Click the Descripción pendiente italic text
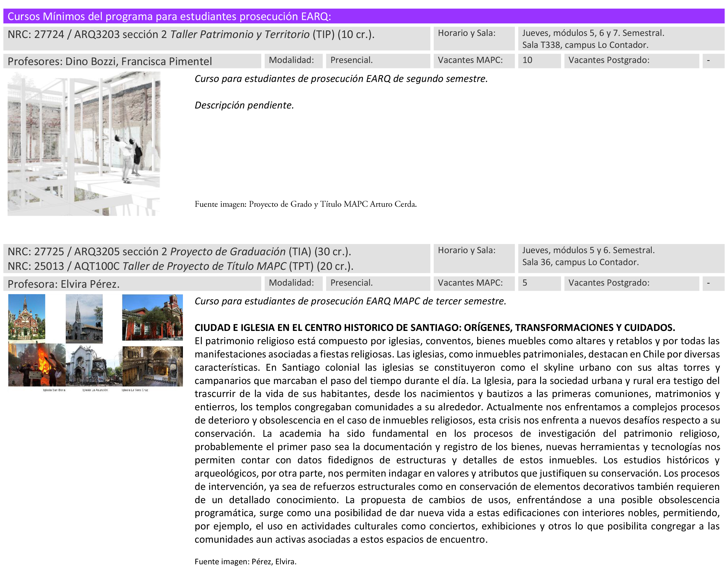Screen dimensions: 728x570 (244, 105)
